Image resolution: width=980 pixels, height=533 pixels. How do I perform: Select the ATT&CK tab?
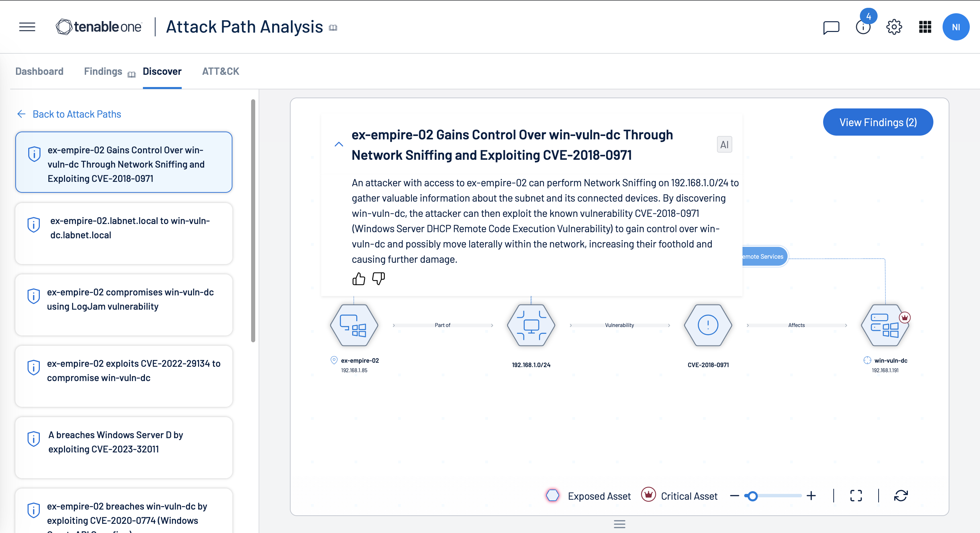pyautogui.click(x=220, y=71)
